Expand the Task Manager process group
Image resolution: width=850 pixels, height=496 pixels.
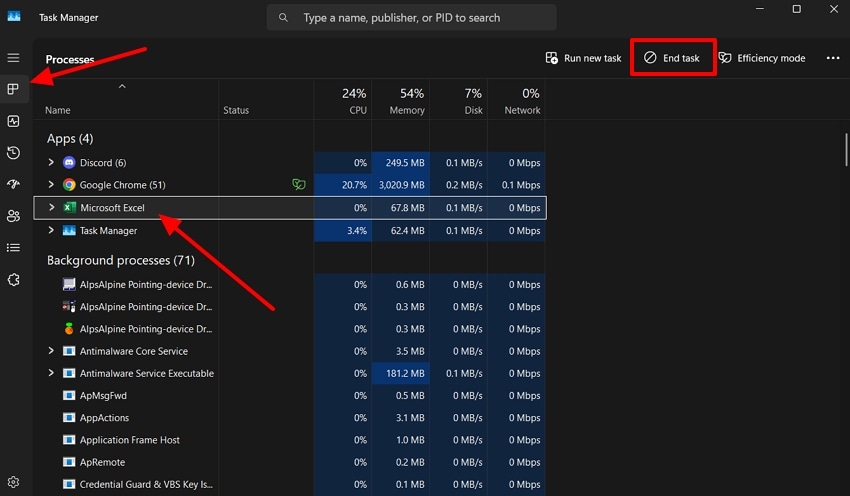point(51,230)
